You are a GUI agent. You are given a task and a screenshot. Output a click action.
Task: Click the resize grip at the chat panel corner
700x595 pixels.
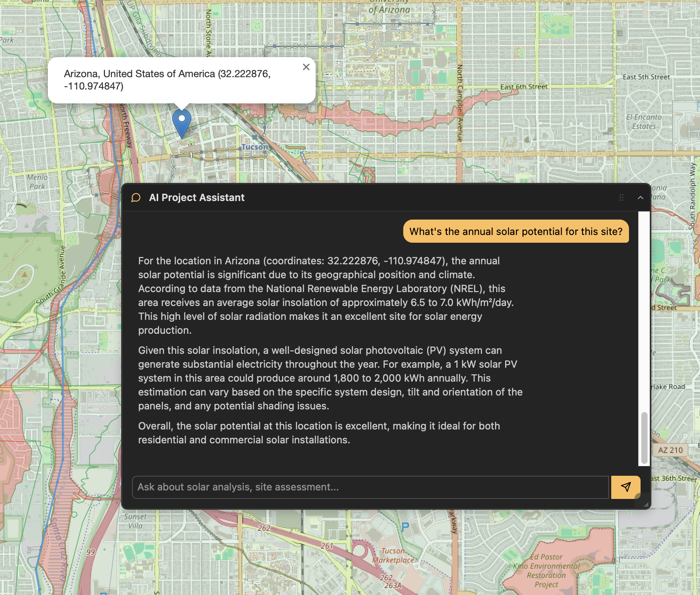pos(646,504)
